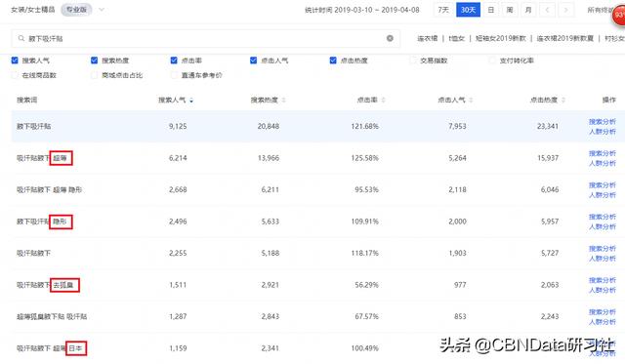625x364 pixels.
Task: Click the 20,848 搜索热度 value
Action: (269, 126)
